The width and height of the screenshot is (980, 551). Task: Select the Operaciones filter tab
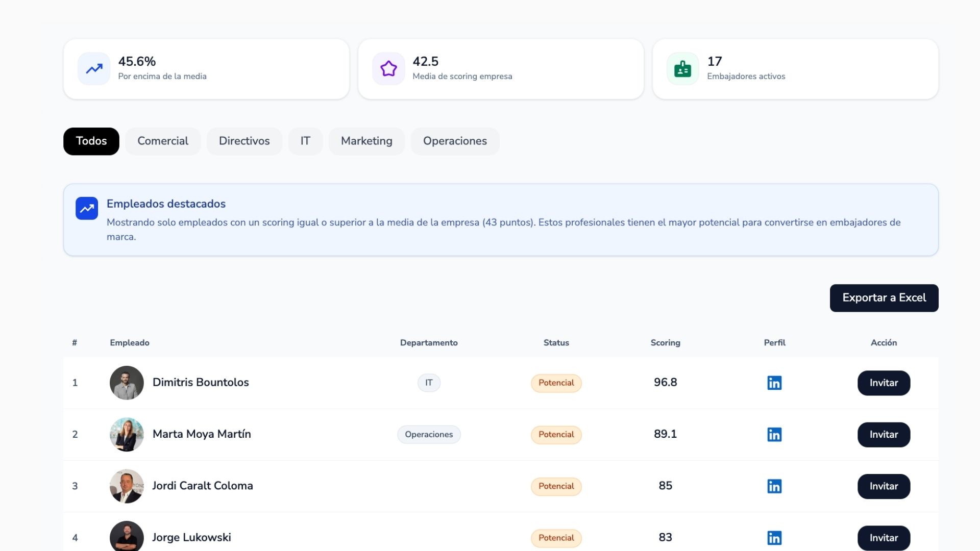[x=455, y=141]
